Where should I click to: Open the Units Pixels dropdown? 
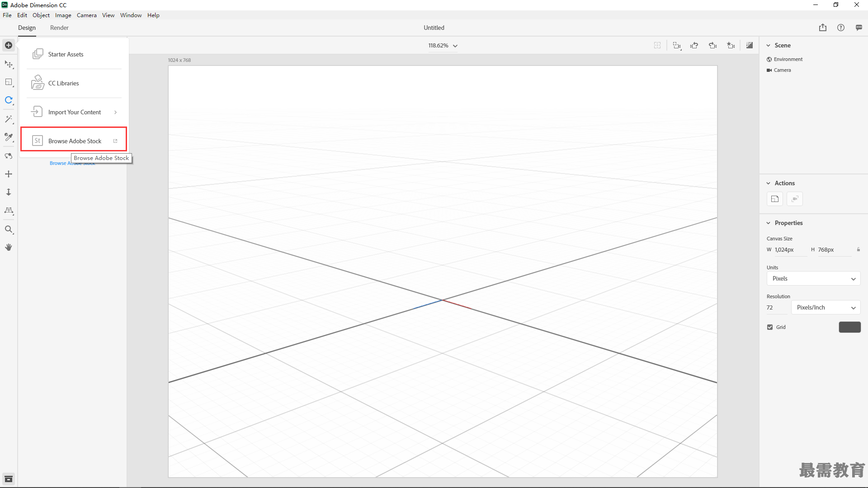pyautogui.click(x=814, y=279)
